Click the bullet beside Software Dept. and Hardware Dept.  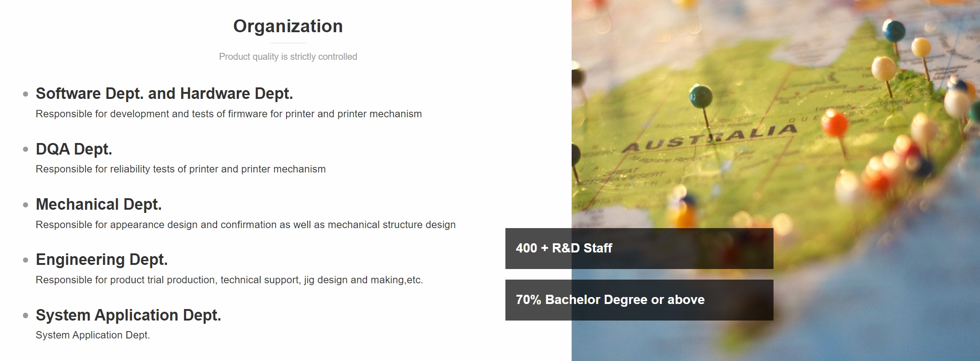[26, 94]
